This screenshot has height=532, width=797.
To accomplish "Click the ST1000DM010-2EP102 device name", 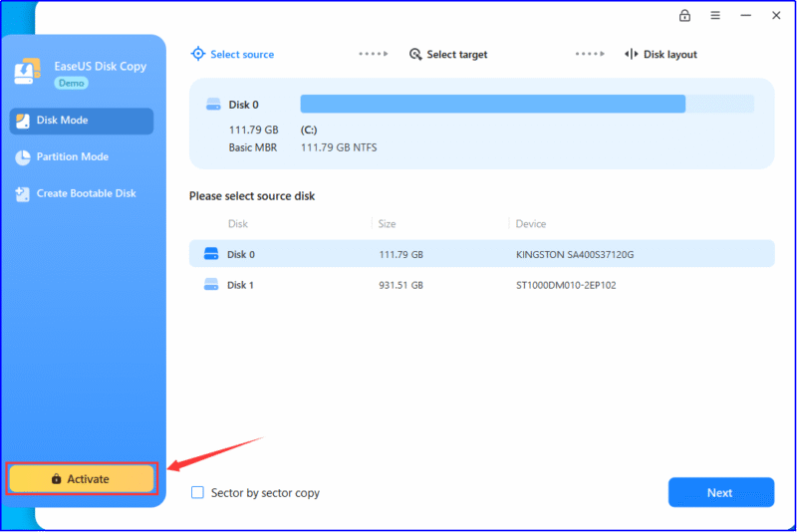I will click(566, 286).
